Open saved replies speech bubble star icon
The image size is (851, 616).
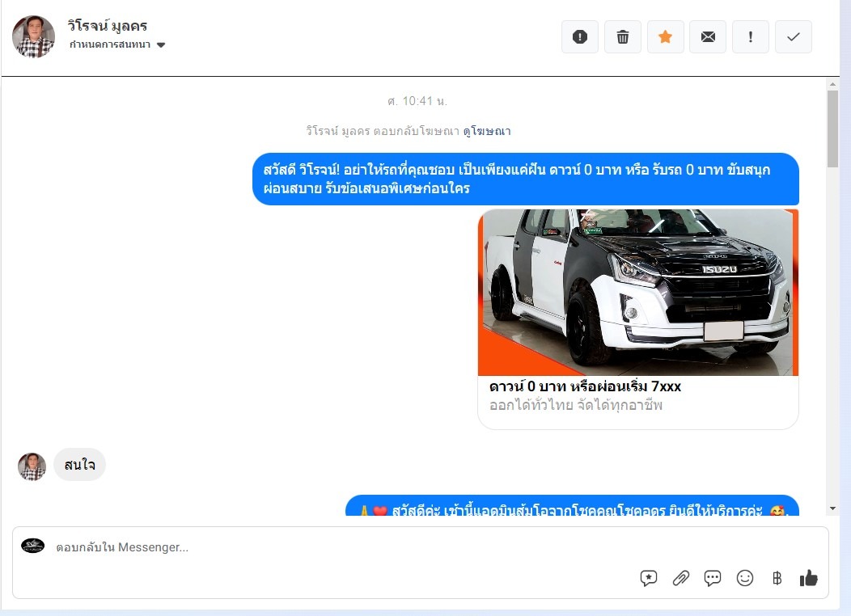pos(649,579)
